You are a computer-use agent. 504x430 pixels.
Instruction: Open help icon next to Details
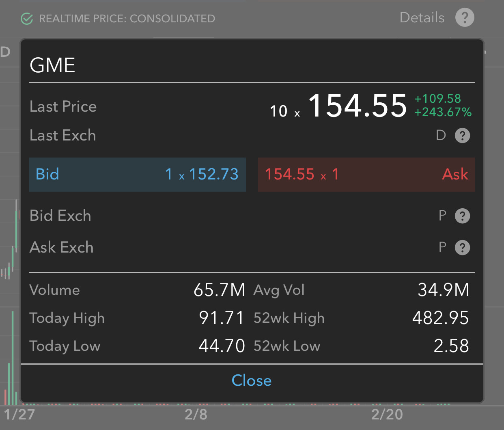tap(465, 17)
